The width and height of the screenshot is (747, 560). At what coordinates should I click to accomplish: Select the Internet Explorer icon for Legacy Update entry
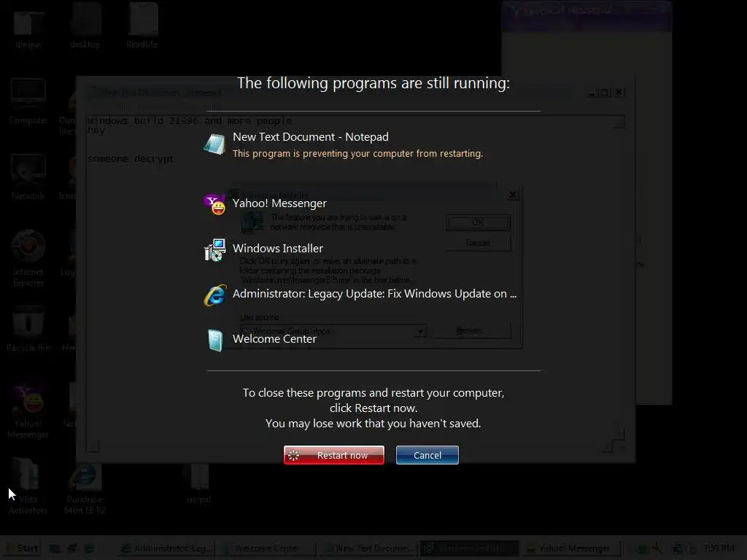tap(215, 295)
